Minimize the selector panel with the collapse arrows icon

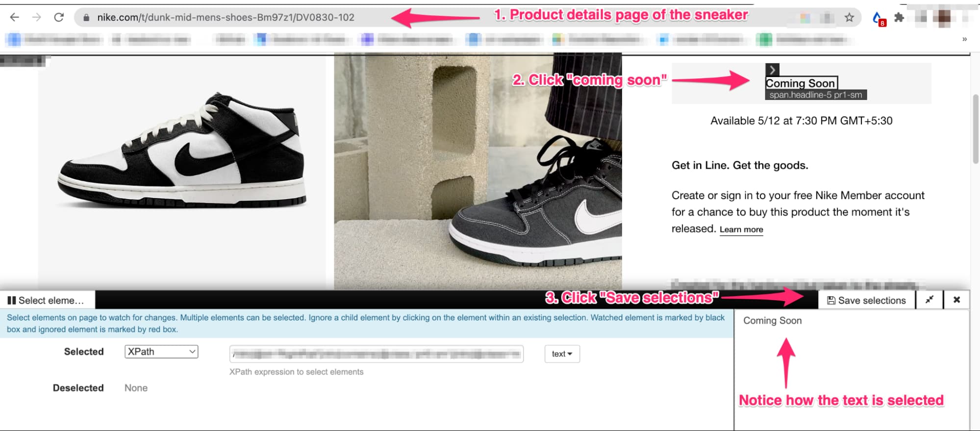929,300
